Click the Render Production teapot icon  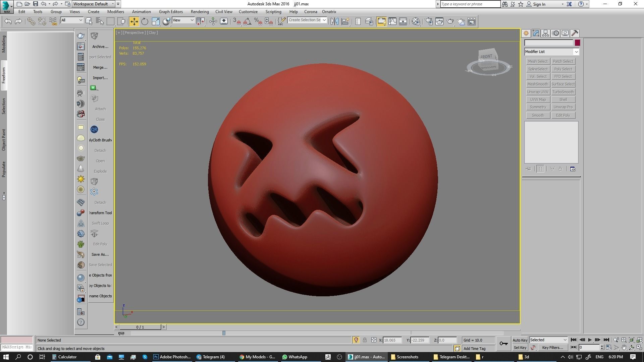click(x=450, y=21)
